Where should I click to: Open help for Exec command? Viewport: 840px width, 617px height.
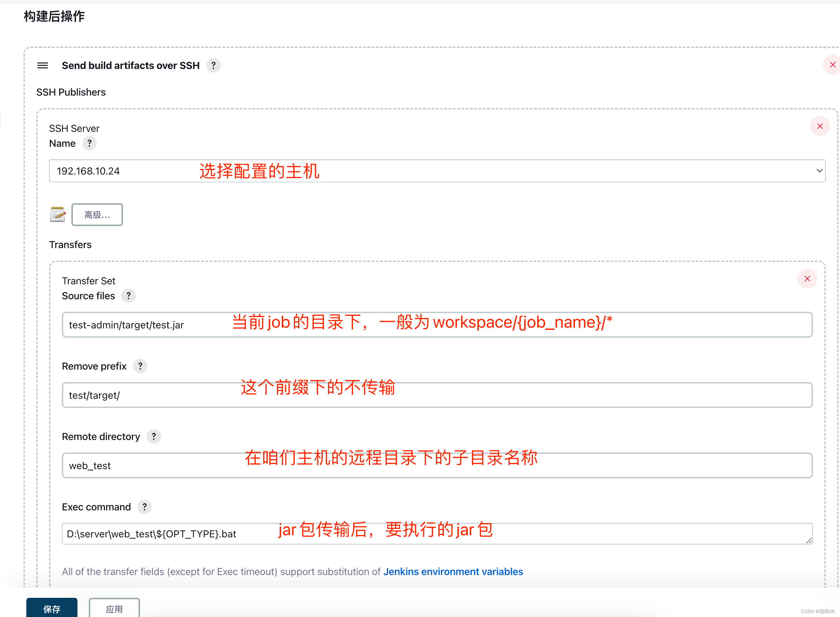145,507
